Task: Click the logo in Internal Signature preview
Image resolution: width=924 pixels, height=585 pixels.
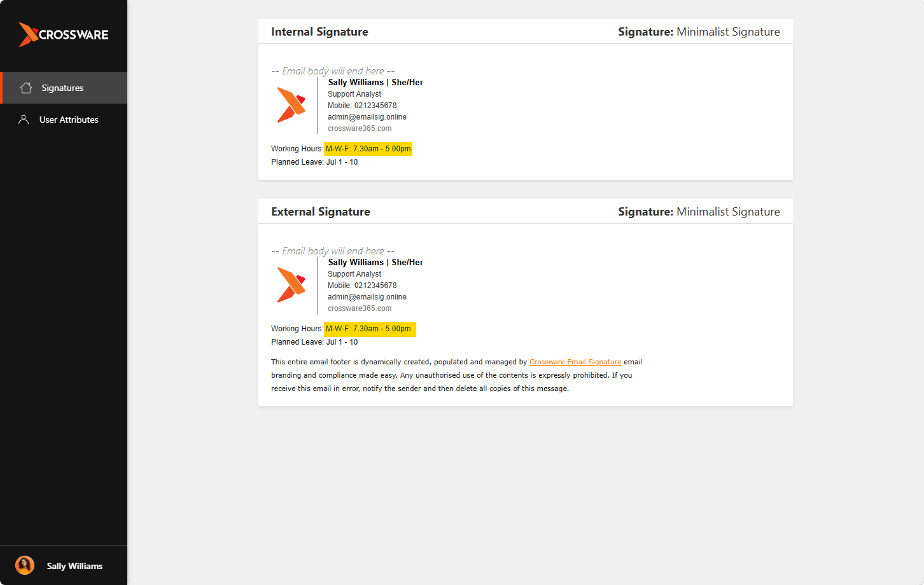Action: point(291,105)
